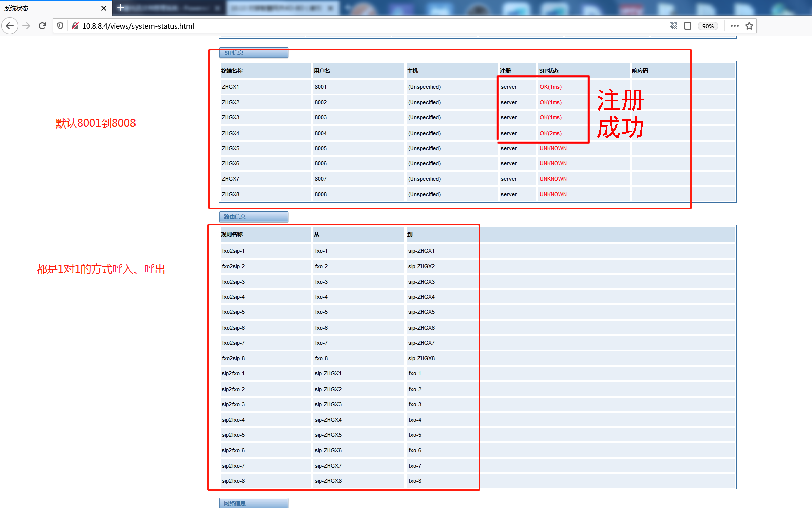Image resolution: width=812 pixels, height=508 pixels.
Task: Open a new browser tab
Action: (121, 7)
